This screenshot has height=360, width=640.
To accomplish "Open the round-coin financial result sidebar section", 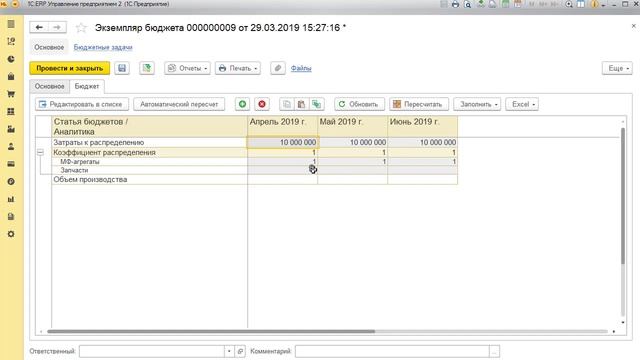I will 11,181.
